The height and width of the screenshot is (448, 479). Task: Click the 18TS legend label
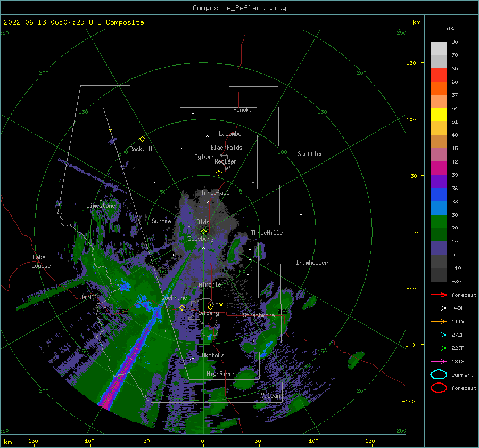pos(458,362)
